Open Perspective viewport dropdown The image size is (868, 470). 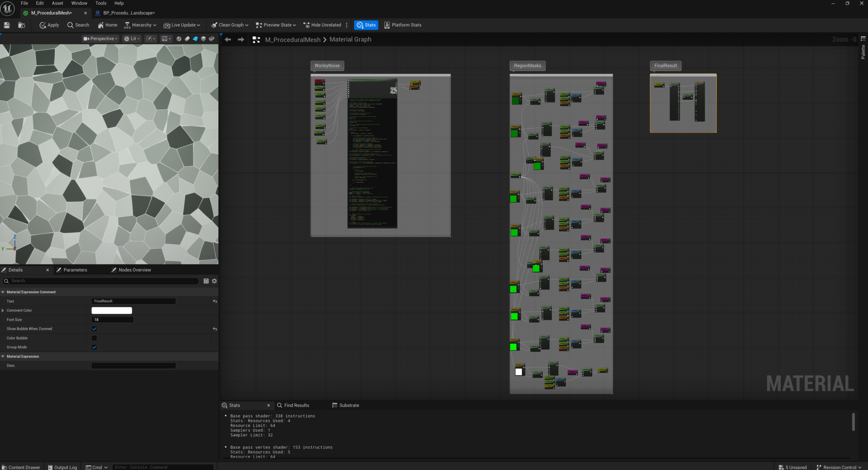tap(100, 39)
